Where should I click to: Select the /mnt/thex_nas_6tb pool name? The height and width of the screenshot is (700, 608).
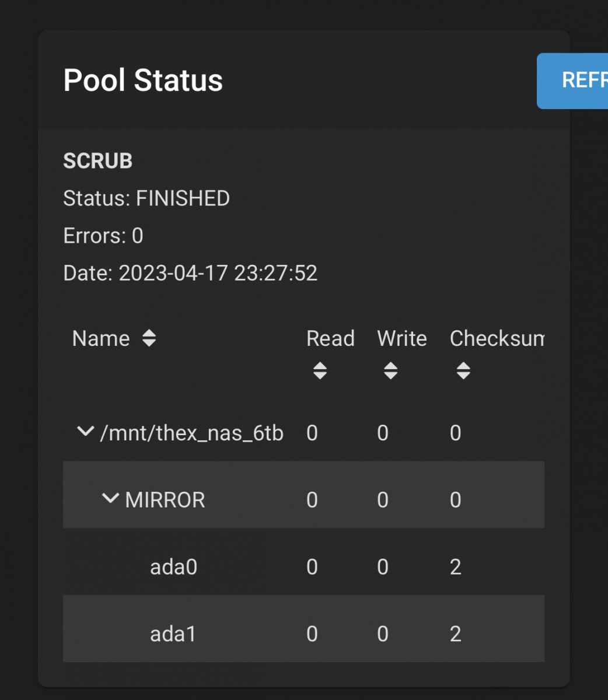pos(192,433)
